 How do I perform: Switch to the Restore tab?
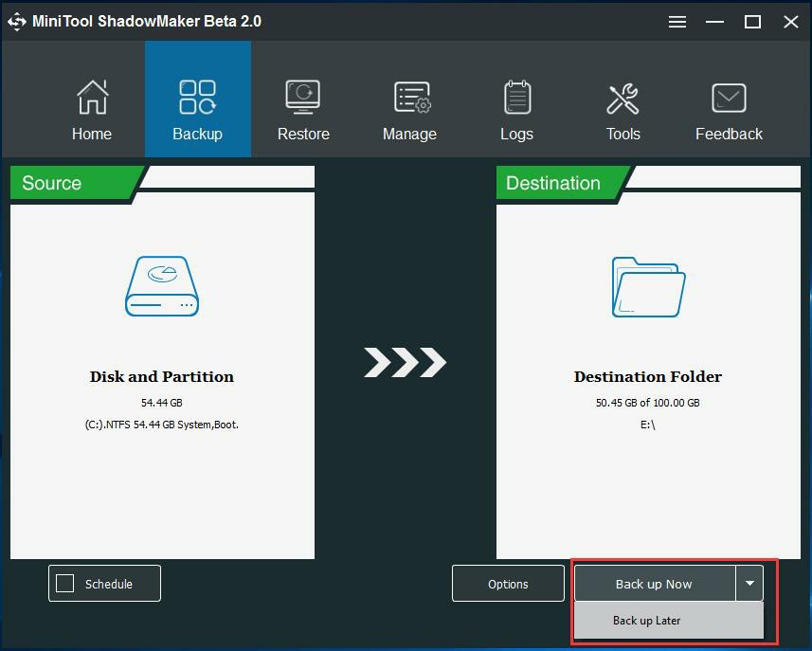coord(303,110)
